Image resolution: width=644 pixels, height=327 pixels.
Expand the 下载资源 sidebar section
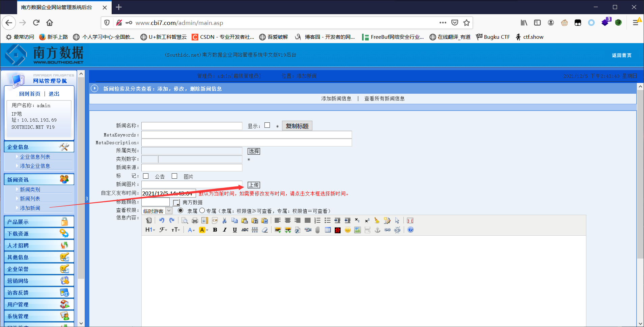(x=39, y=234)
